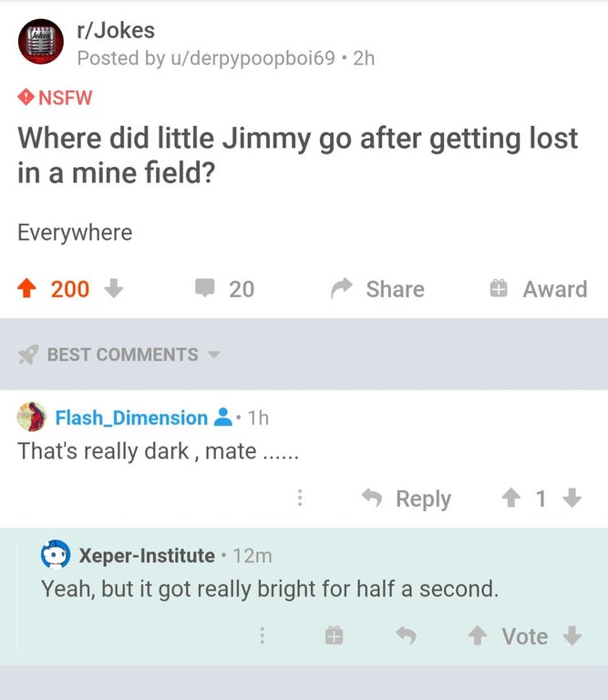Share the post using Share arrow
The height and width of the screenshot is (700, 608).
point(377,289)
